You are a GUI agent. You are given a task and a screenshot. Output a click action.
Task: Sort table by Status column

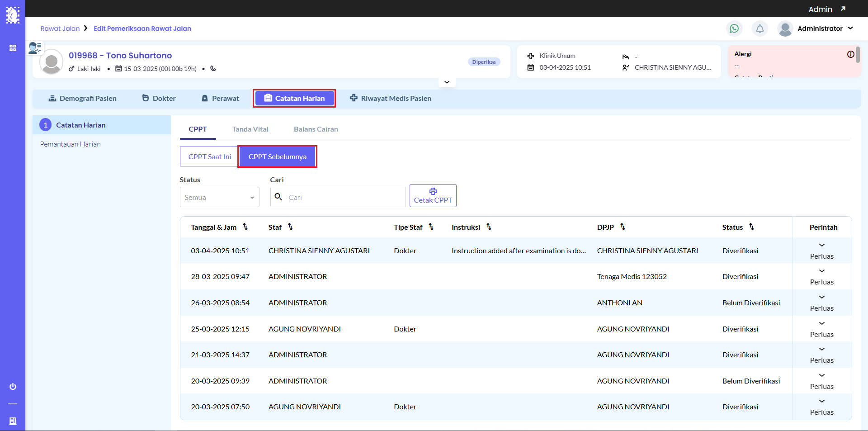(x=751, y=227)
